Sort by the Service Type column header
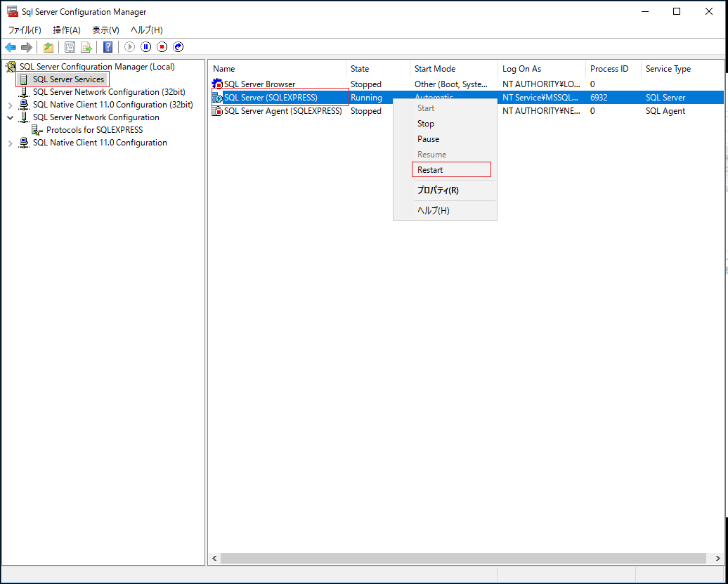Screen dimensions: 728x584 point(682,69)
